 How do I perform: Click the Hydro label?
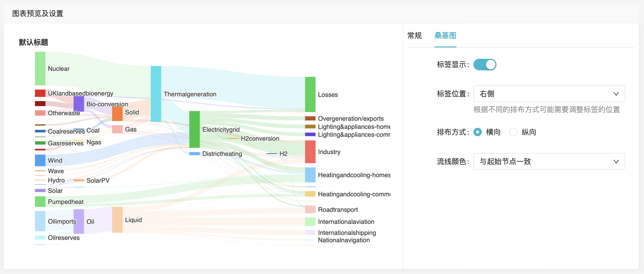[x=56, y=180]
